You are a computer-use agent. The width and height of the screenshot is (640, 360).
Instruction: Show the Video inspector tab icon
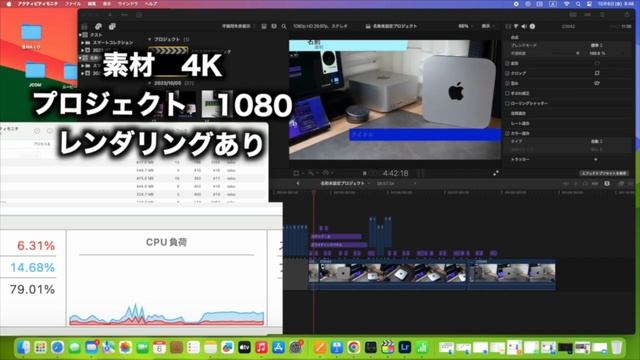(508, 26)
